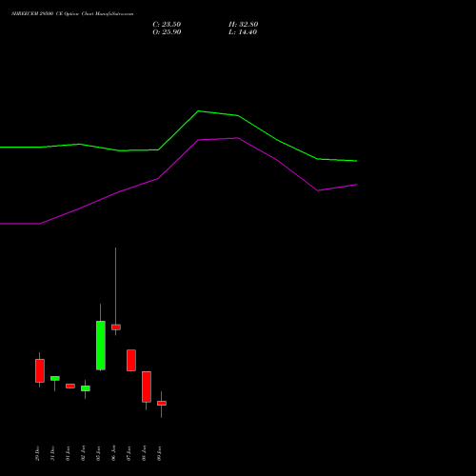The image size is (476, 476).
Task: Click the 08 Jan date label
Action: tap(144, 453)
